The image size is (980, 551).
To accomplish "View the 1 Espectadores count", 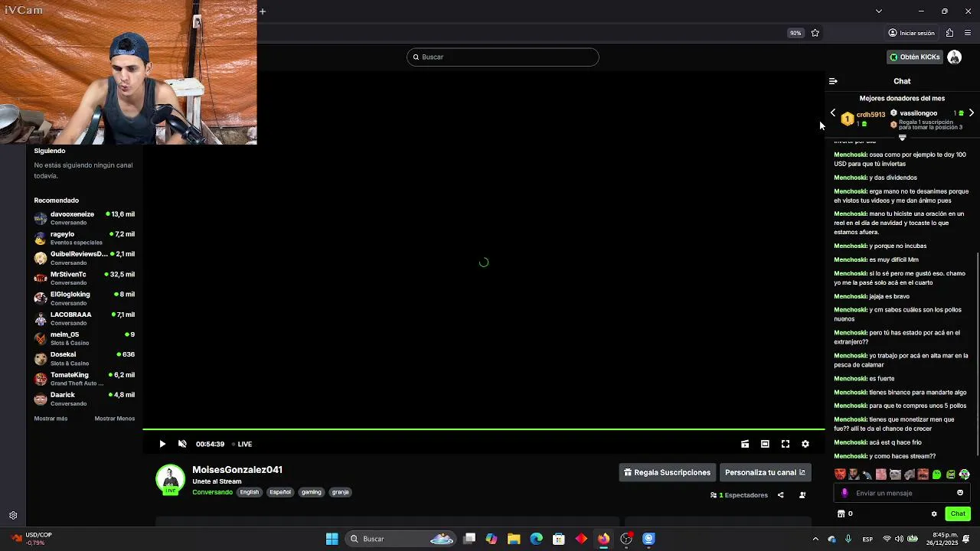I will coord(740,495).
